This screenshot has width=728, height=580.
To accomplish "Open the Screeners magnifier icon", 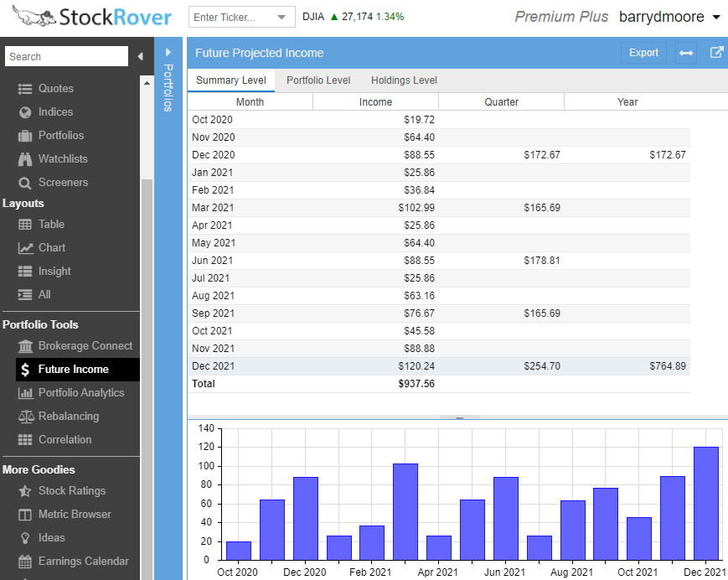I will [x=23, y=182].
